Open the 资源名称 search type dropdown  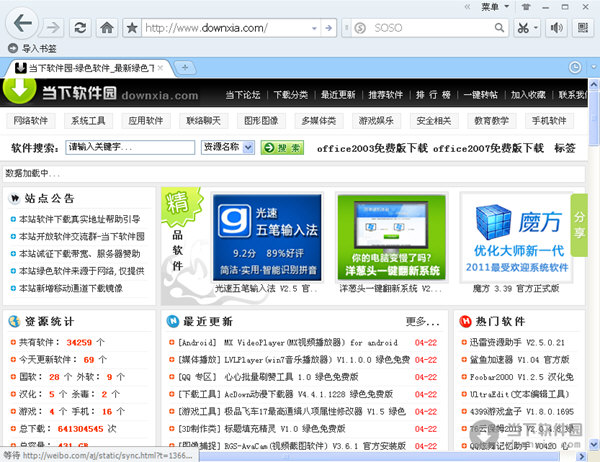tap(228, 147)
